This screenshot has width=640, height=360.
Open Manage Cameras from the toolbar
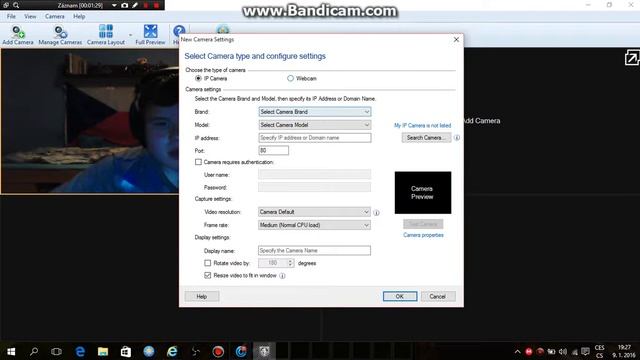(60, 35)
